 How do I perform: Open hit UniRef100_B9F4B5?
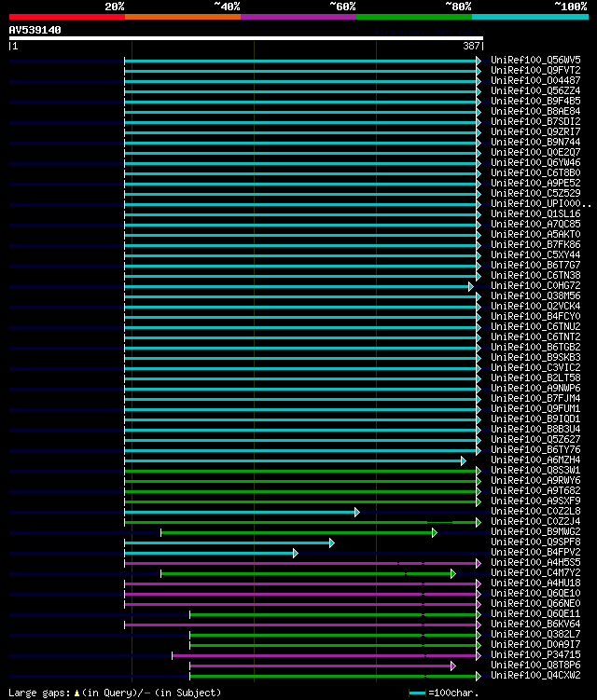pos(535,101)
